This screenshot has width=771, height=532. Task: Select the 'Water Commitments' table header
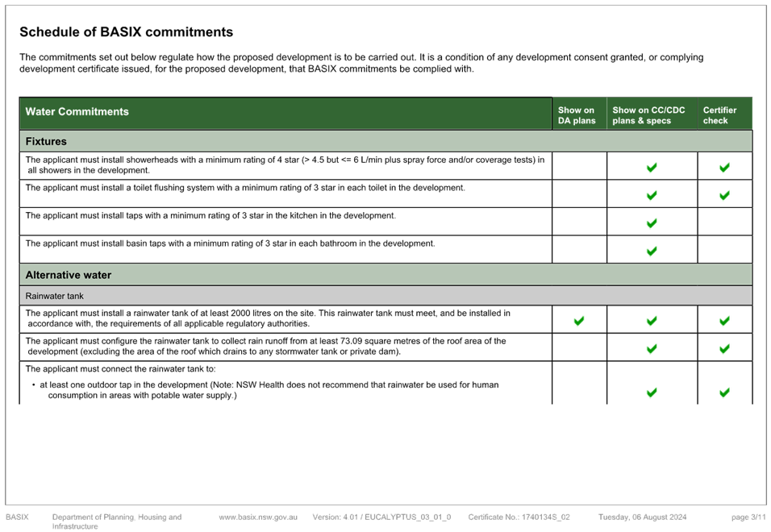(x=285, y=114)
